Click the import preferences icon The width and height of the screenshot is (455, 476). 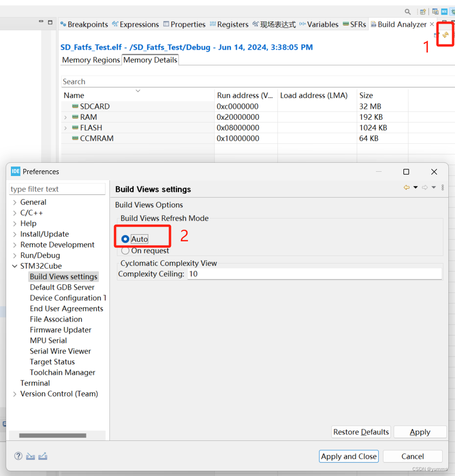[30, 456]
